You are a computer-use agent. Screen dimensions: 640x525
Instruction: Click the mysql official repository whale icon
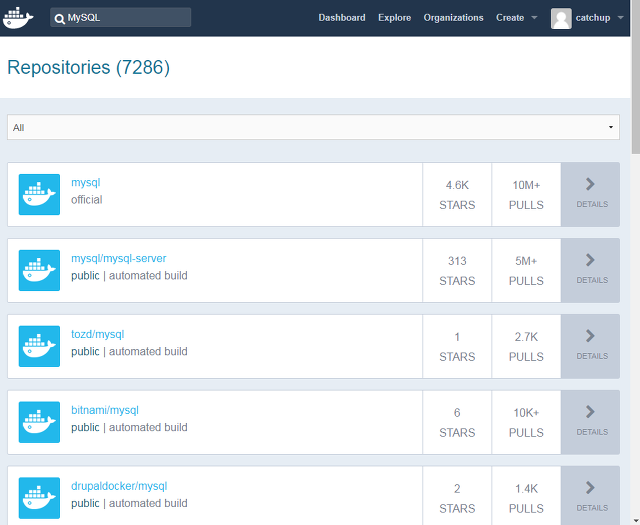39,194
